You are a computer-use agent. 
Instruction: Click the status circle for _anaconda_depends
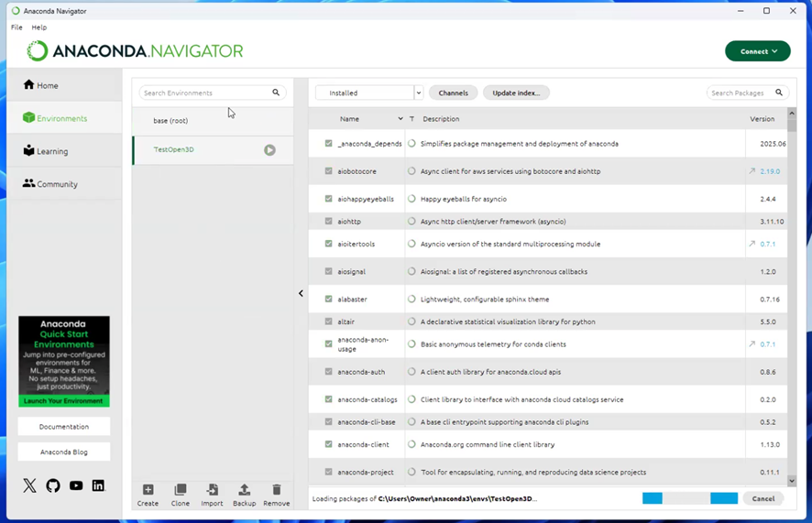411,143
